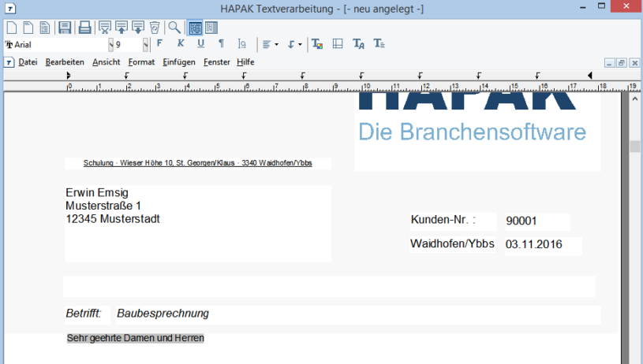Open the text alignment dropdown arrow
Screen dimensions: 643x364
276,44
